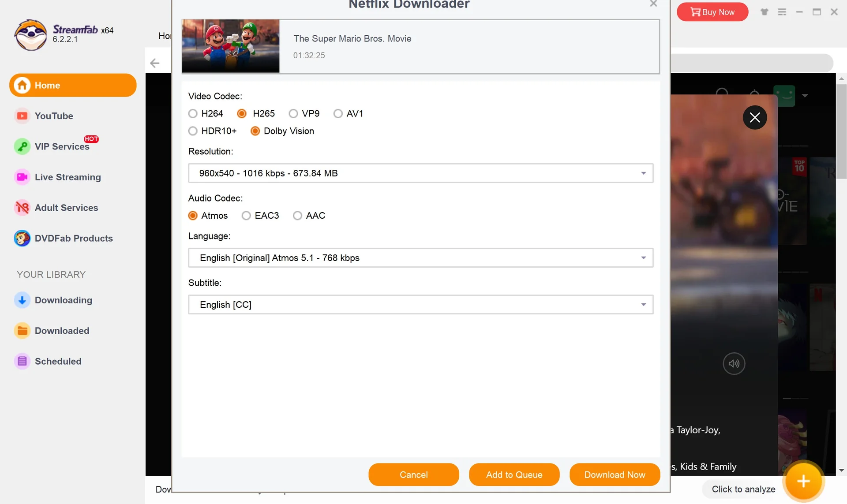
Task: Click the Scheduled list icon
Action: (22, 362)
